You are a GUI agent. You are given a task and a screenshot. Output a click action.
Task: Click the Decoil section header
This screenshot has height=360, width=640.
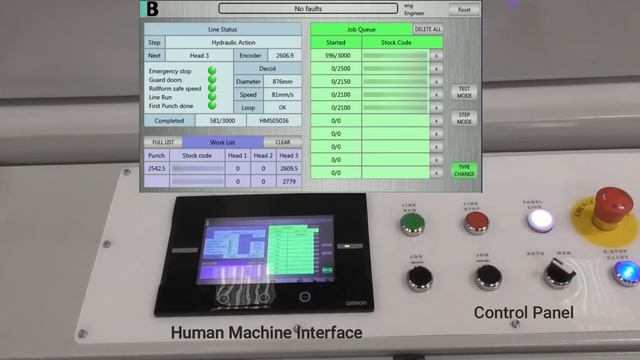[x=267, y=69]
